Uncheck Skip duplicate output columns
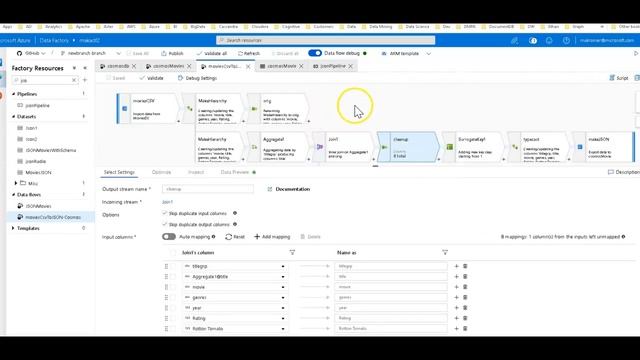 pos(164,224)
